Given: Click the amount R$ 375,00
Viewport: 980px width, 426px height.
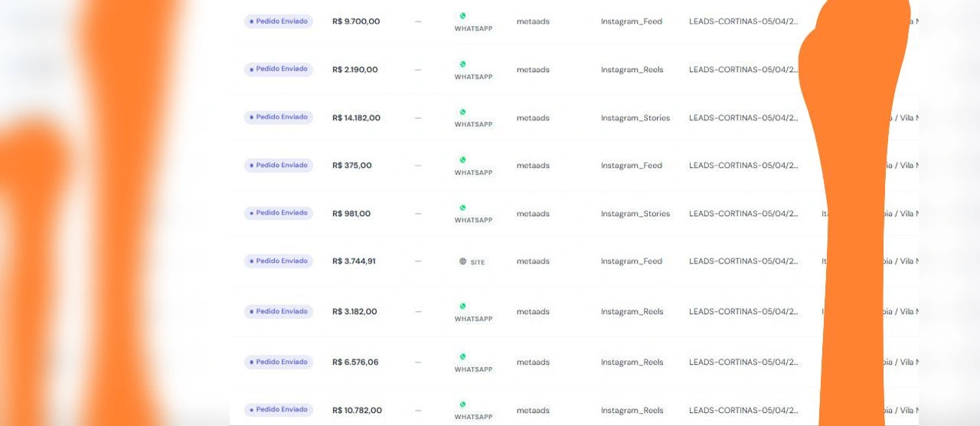Looking at the screenshot, I should click(352, 165).
